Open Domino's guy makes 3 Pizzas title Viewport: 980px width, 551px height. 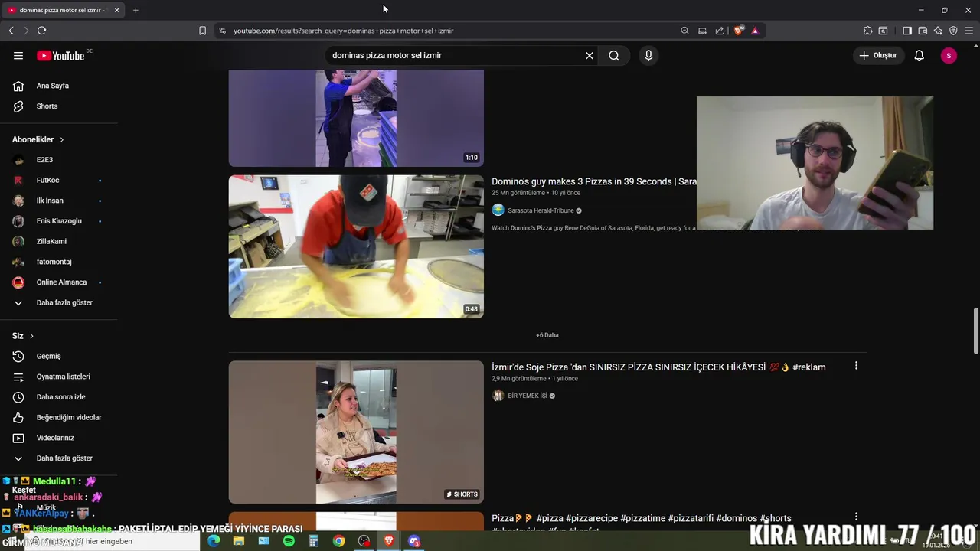coord(594,181)
